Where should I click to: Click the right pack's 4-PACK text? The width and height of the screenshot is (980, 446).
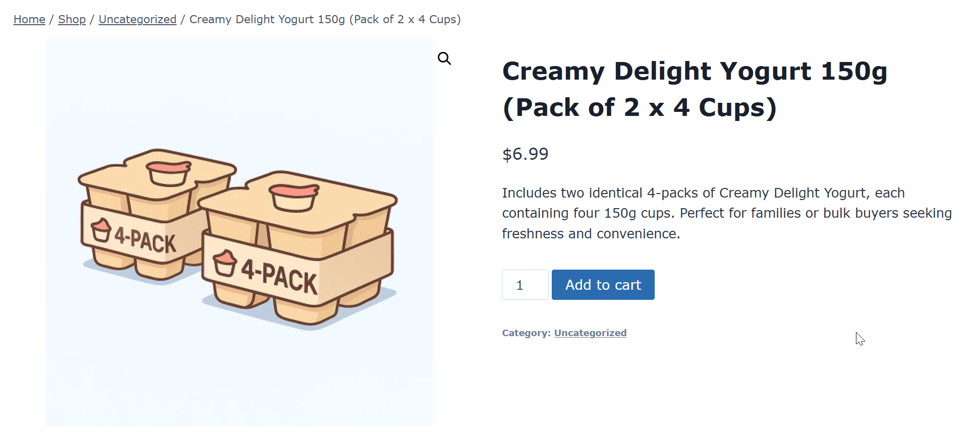279,277
